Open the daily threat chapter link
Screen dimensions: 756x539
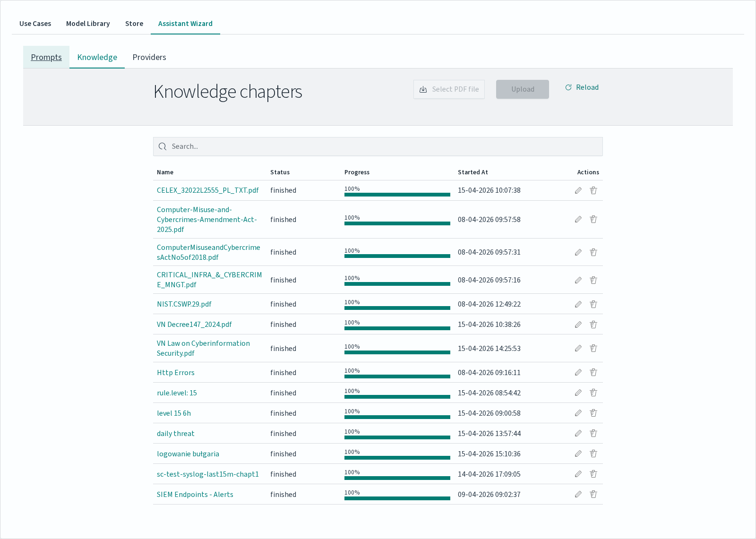click(176, 434)
